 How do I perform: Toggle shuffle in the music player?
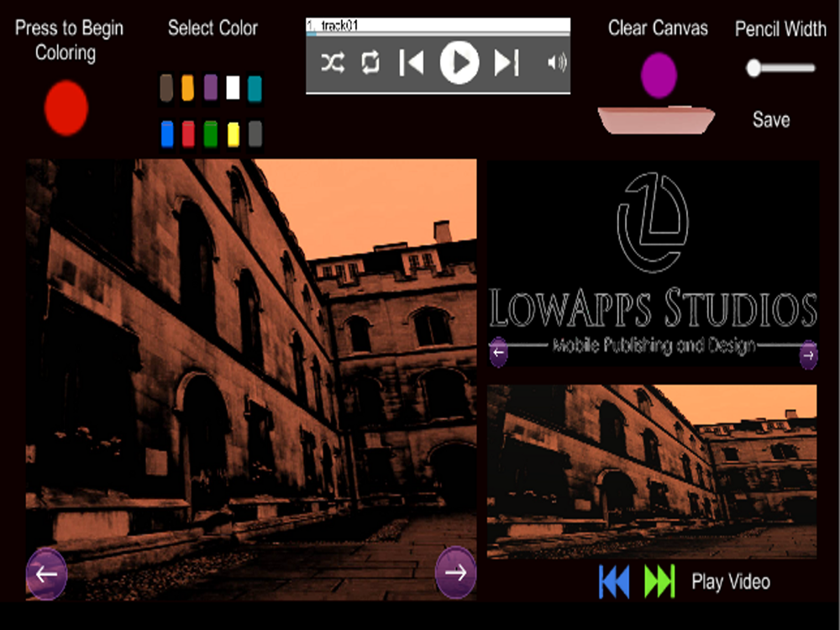(x=333, y=63)
